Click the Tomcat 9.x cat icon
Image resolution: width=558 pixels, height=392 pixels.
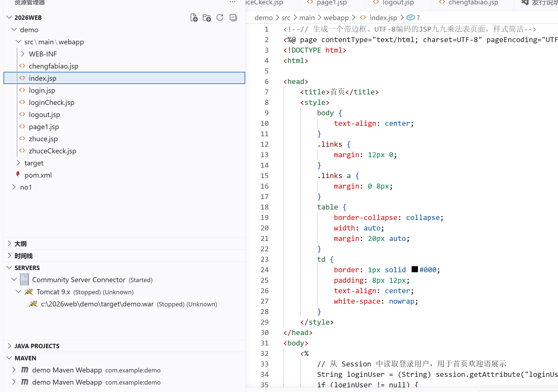point(29,292)
